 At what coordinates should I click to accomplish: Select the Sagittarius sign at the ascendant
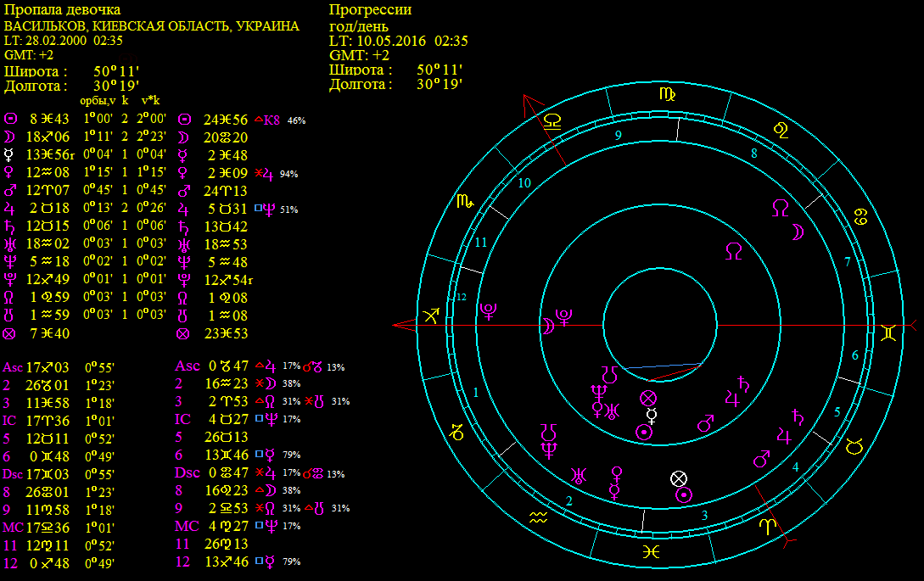[x=431, y=316]
